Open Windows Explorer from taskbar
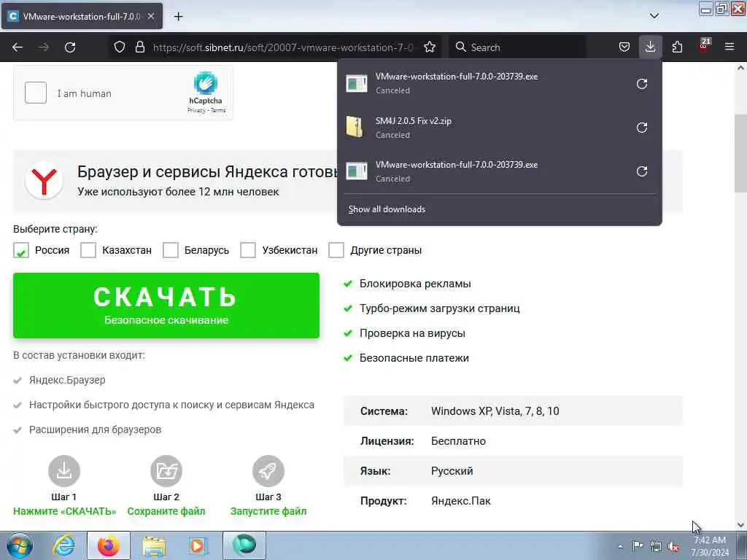 (x=154, y=545)
